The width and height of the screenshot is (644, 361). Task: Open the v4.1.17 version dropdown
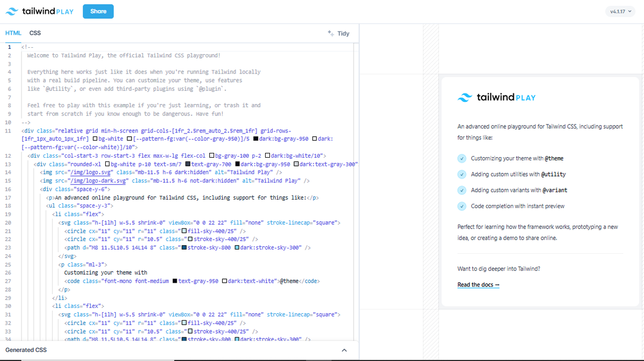pyautogui.click(x=621, y=11)
